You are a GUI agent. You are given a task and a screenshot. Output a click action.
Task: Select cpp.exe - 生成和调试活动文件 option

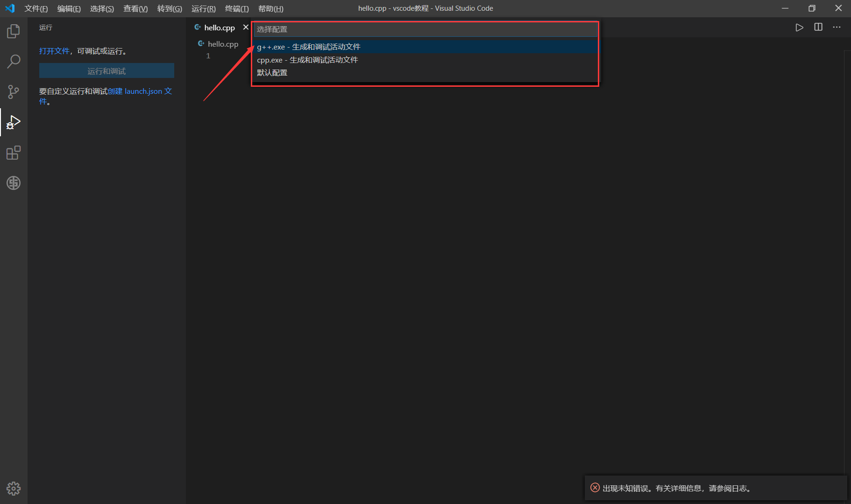click(425, 60)
